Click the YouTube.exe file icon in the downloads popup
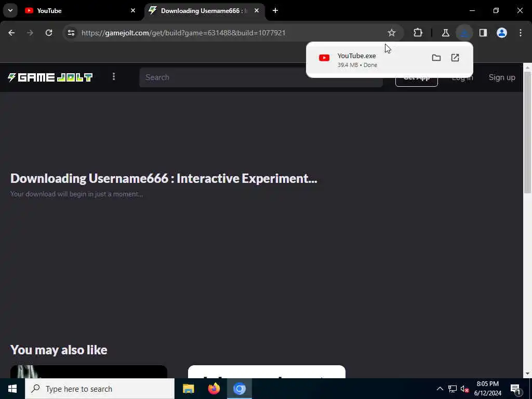This screenshot has height=399, width=532. coord(324,58)
